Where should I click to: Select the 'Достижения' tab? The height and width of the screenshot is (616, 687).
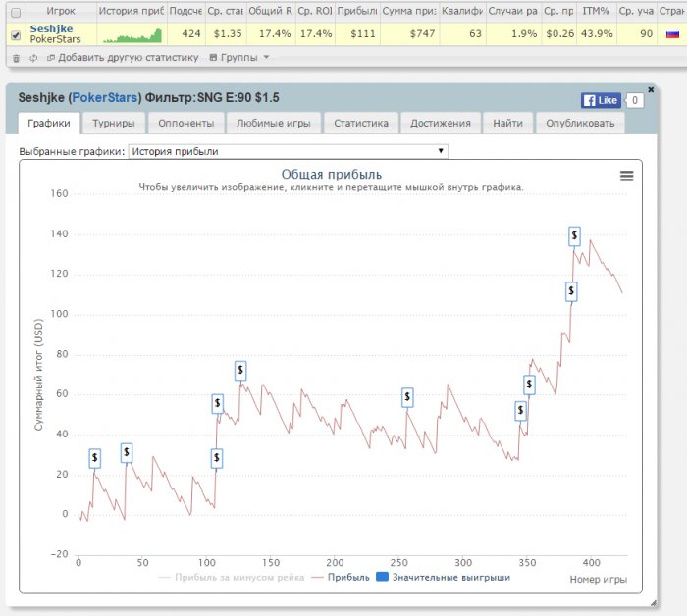[440, 124]
